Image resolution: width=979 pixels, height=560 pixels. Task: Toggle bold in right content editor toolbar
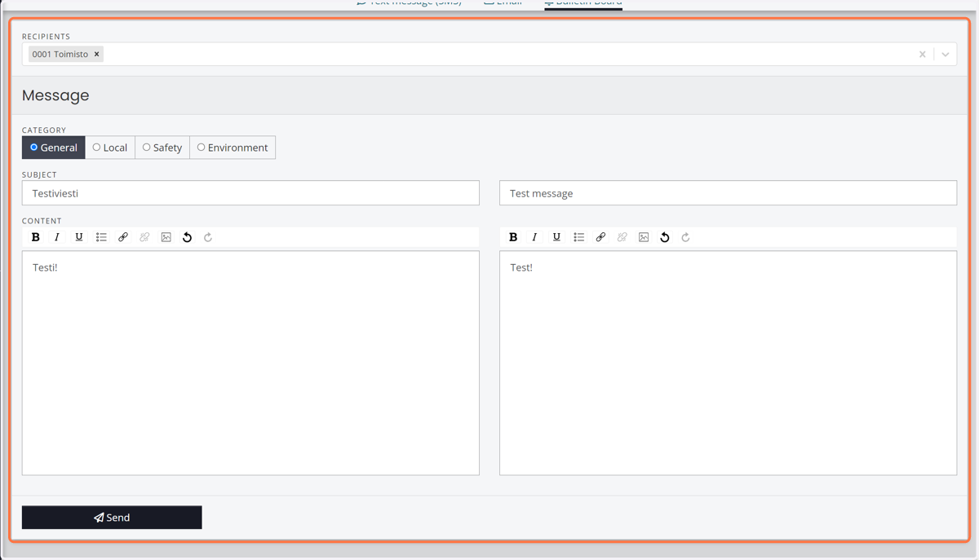tap(513, 237)
